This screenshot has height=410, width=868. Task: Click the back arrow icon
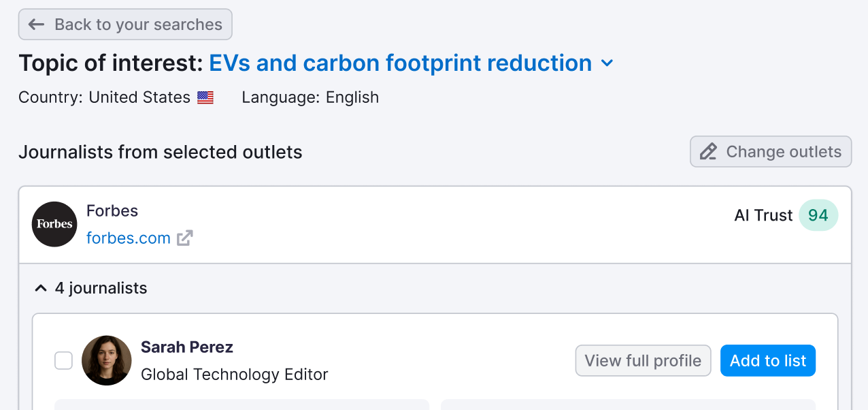pos(37,25)
